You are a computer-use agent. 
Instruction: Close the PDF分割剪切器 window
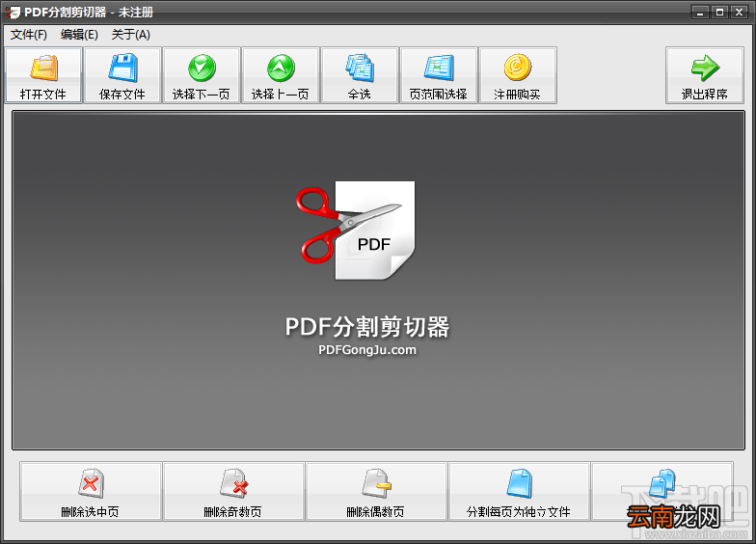pos(739,12)
